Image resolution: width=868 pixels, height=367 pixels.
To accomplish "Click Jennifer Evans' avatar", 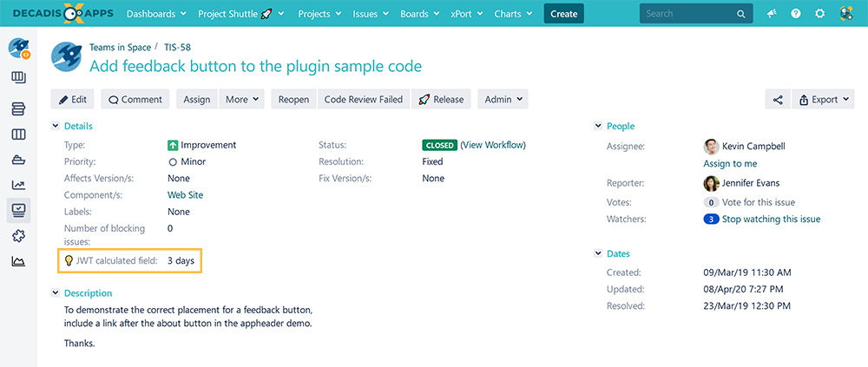I will click(x=711, y=183).
